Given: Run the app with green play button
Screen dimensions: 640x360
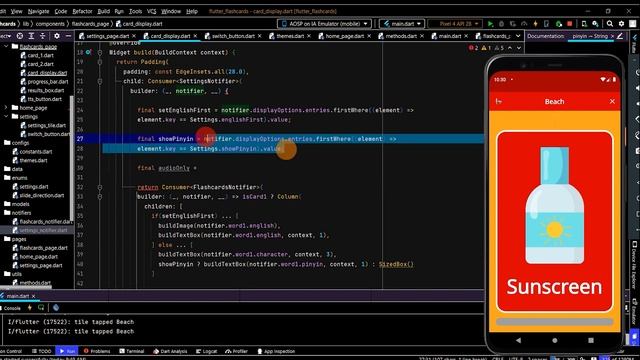Looking at the screenshot, I should click(x=490, y=24).
